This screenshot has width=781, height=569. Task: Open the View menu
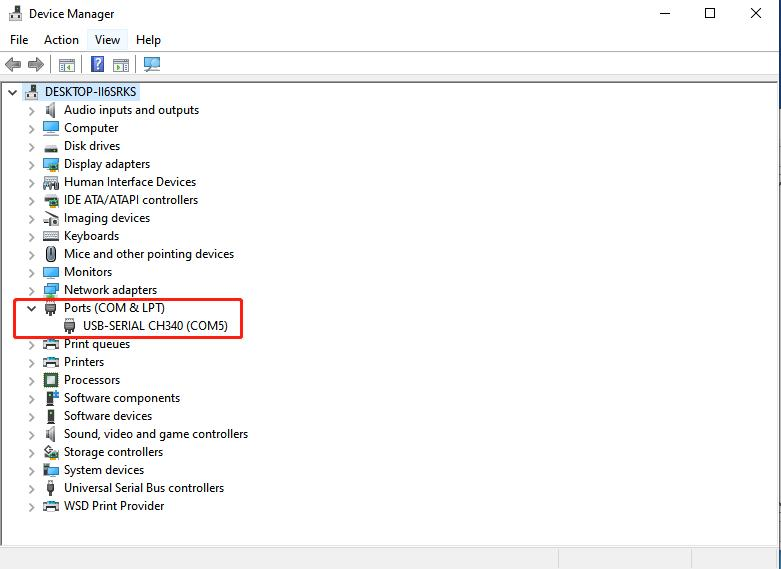pyautogui.click(x=108, y=40)
